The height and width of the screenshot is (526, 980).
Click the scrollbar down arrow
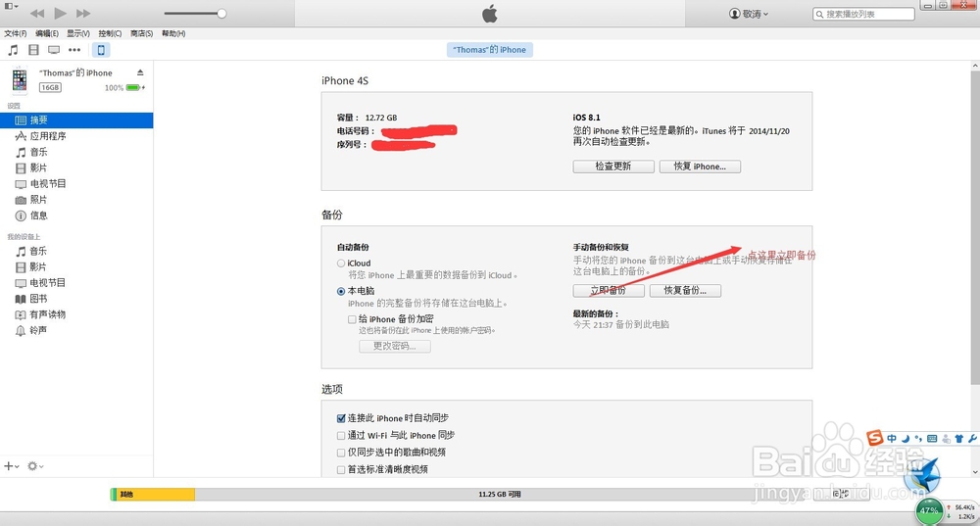click(x=975, y=472)
